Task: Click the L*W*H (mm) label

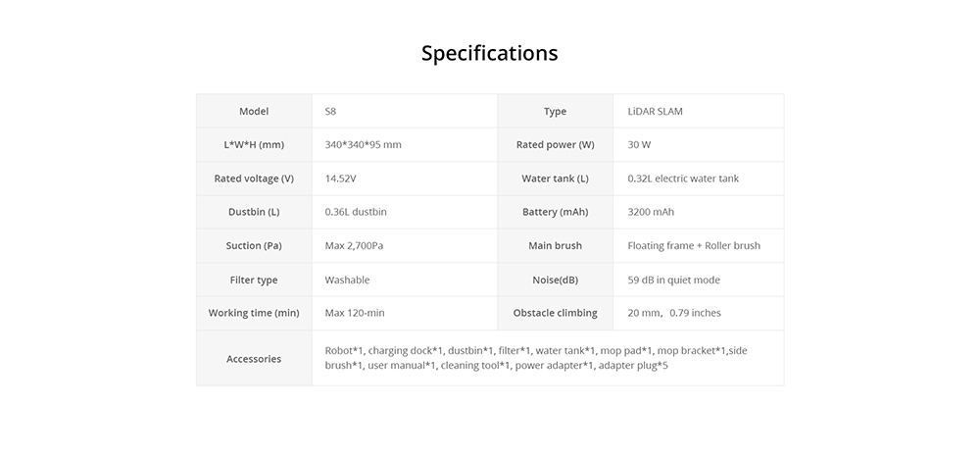Action: tap(254, 145)
